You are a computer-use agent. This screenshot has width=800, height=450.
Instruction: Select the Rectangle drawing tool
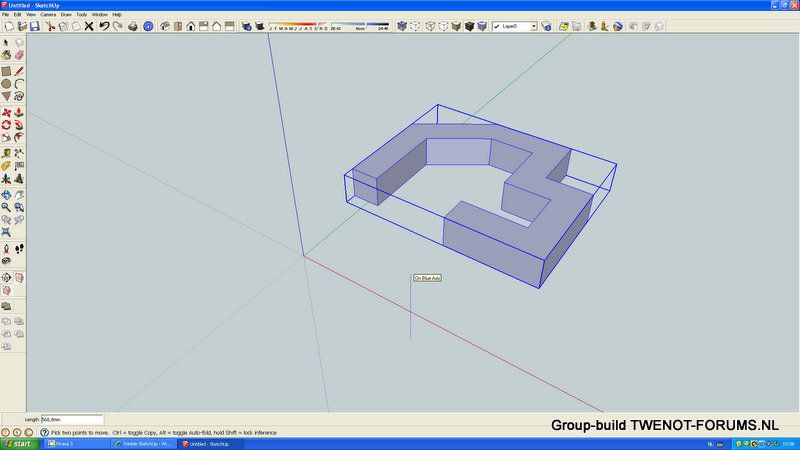click(x=6, y=71)
